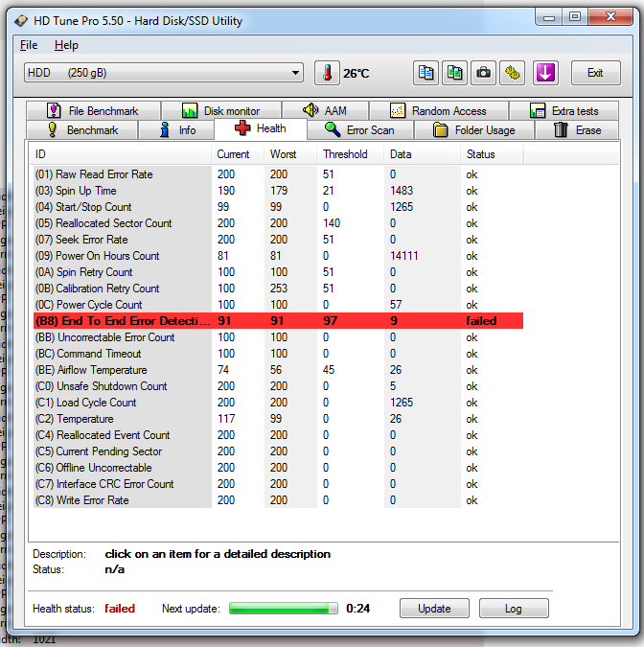Select the (BE) Airflow Temperature row
Viewport: 644px width, 647px height.
click(x=279, y=370)
